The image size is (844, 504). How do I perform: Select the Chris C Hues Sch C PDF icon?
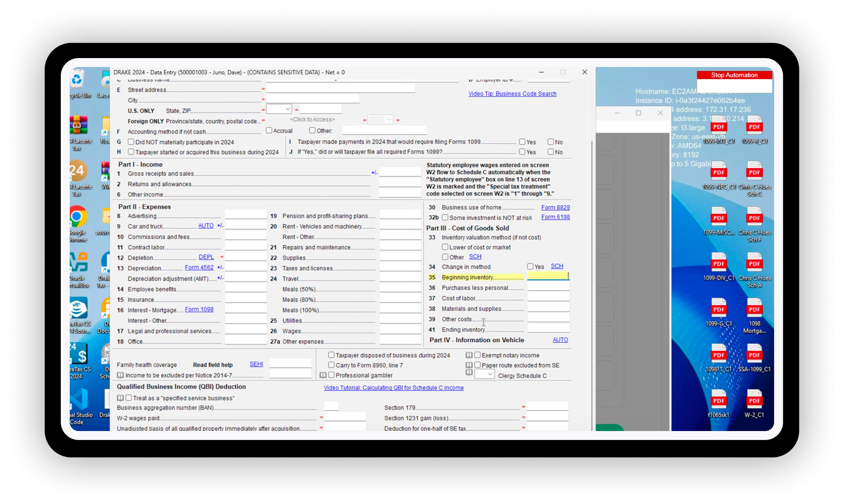click(x=754, y=179)
